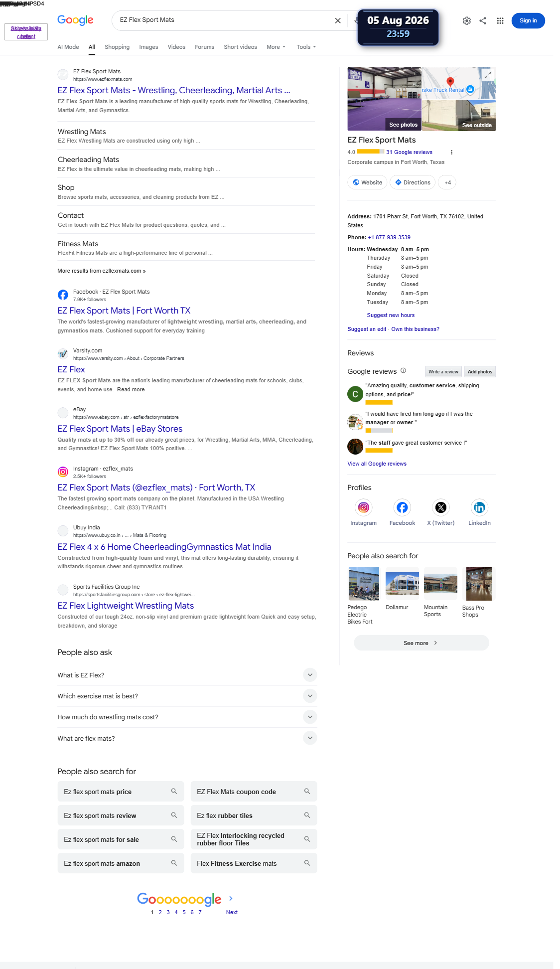Expand 'What are flex mats?' question
560x969 pixels.
pyautogui.click(x=187, y=738)
